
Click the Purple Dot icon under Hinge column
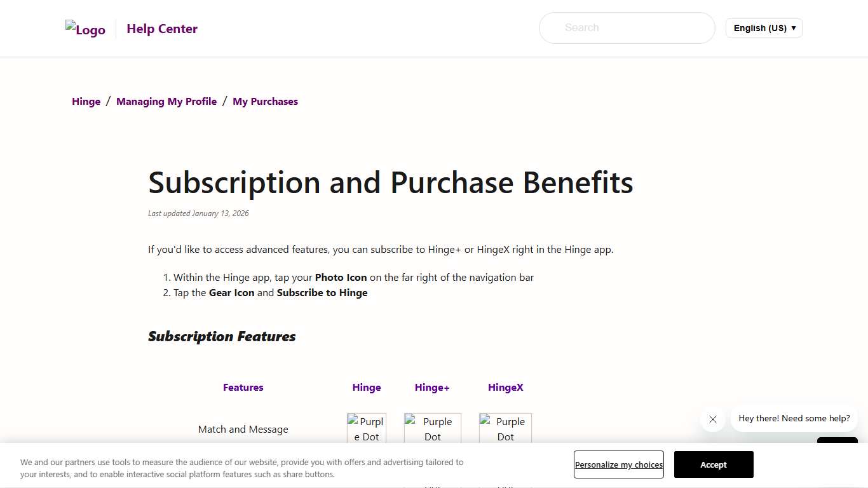click(x=367, y=428)
